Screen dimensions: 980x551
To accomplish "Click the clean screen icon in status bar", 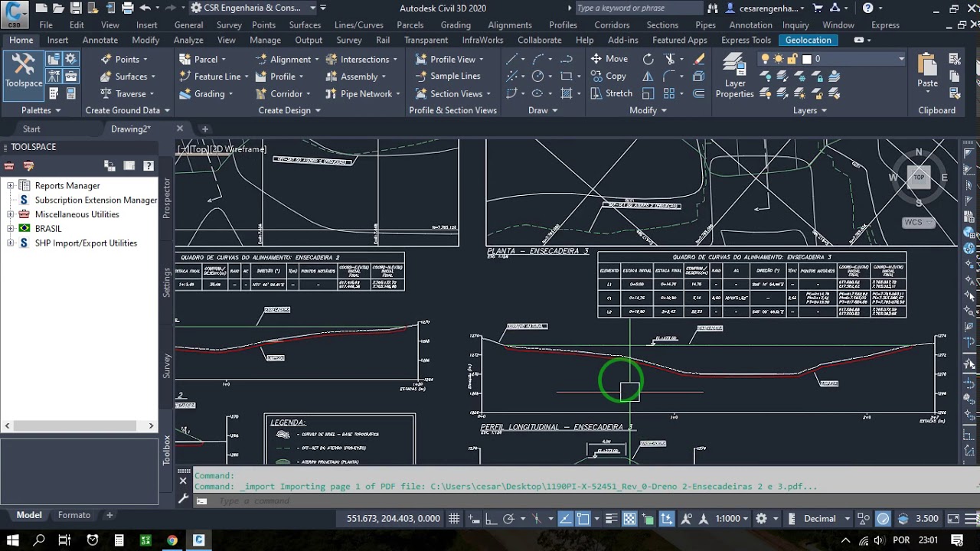I will coord(953,518).
